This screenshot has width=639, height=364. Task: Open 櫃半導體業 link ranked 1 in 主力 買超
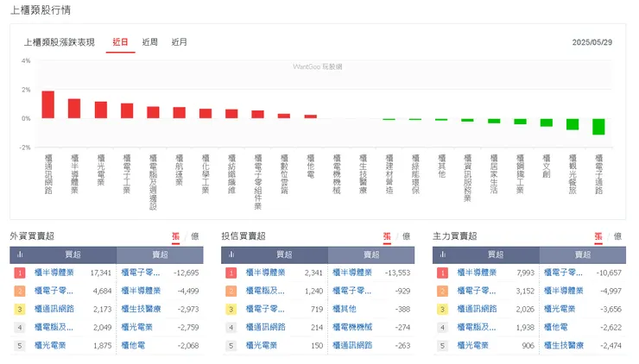point(477,273)
